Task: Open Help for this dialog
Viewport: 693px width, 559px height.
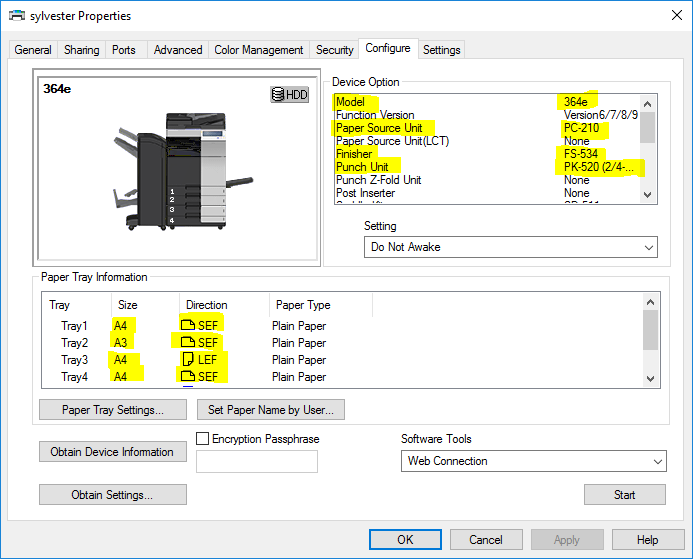Action: [x=648, y=540]
